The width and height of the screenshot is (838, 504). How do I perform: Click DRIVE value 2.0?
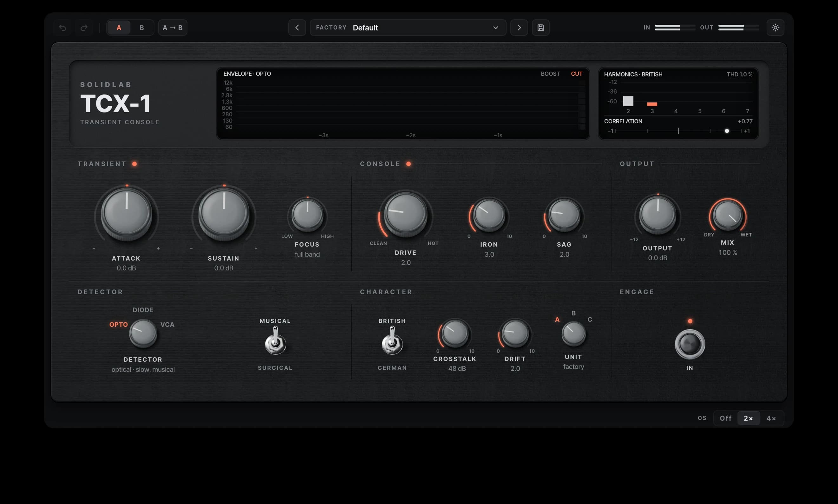pyautogui.click(x=406, y=262)
